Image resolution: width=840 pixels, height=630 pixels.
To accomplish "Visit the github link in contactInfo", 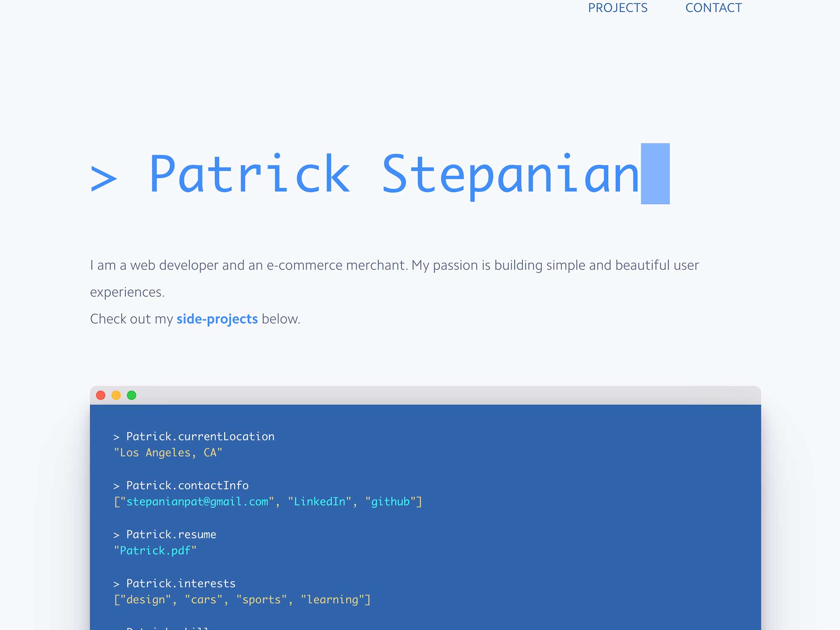I will [x=390, y=501].
